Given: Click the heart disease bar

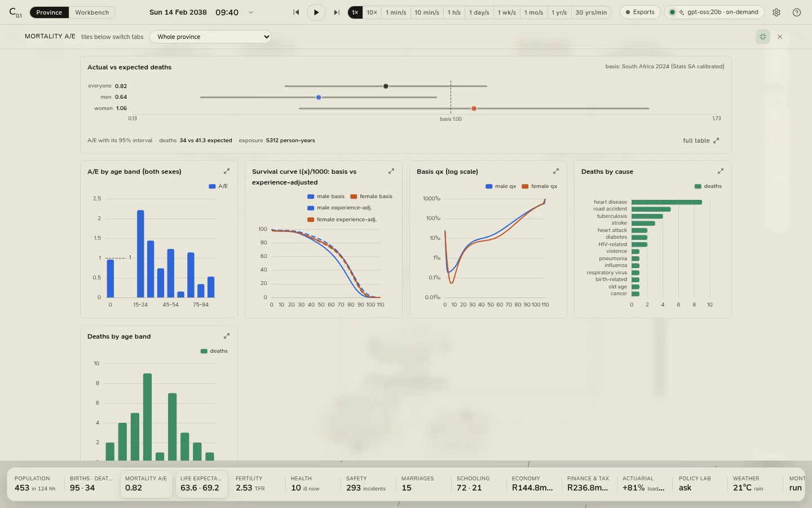Looking at the screenshot, I should pos(667,202).
